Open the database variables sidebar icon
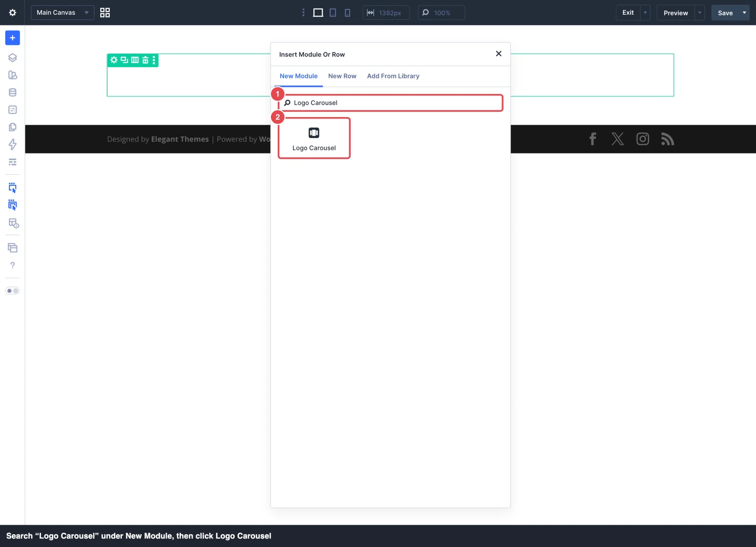This screenshot has width=756, height=547. (x=13, y=93)
